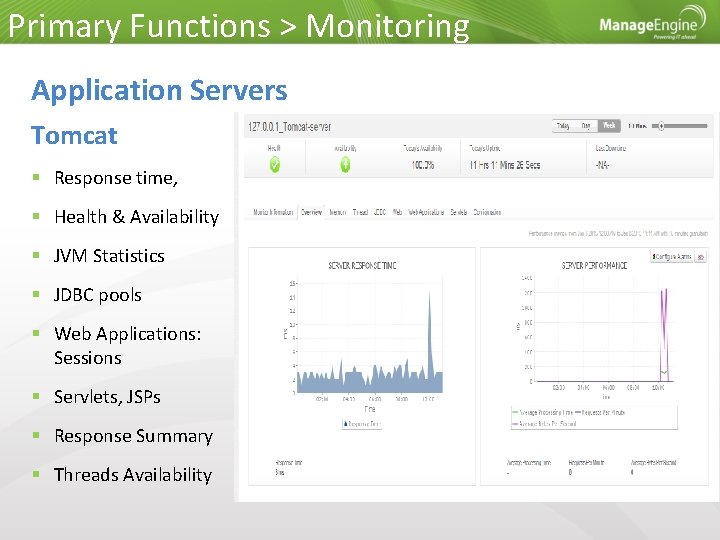The height and width of the screenshot is (540, 720).
Task: Click the ManageEngine logo
Action: coord(652,23)
